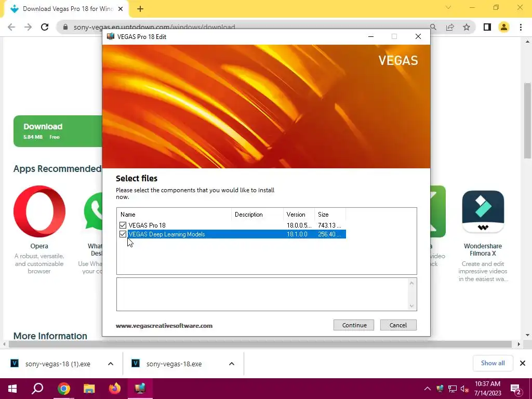Viewport: 532px width, 399px height.
Task: Click horizontal scrollbar right arrow
Action: 518,344
